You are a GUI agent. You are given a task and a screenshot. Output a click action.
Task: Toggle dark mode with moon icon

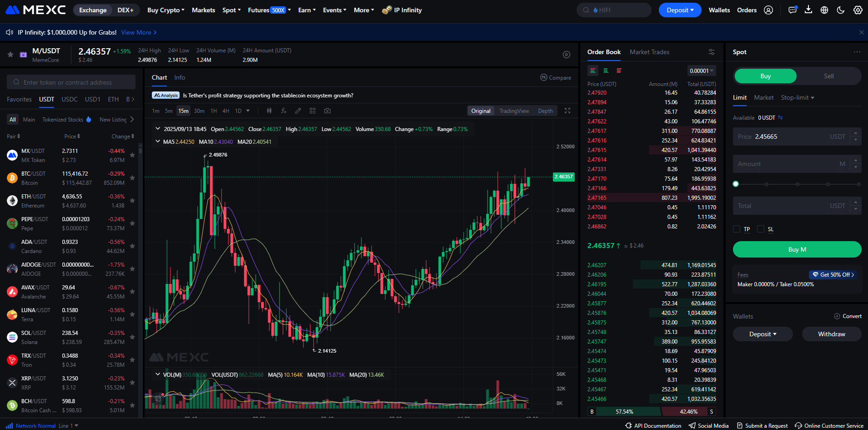coord(841,10)
